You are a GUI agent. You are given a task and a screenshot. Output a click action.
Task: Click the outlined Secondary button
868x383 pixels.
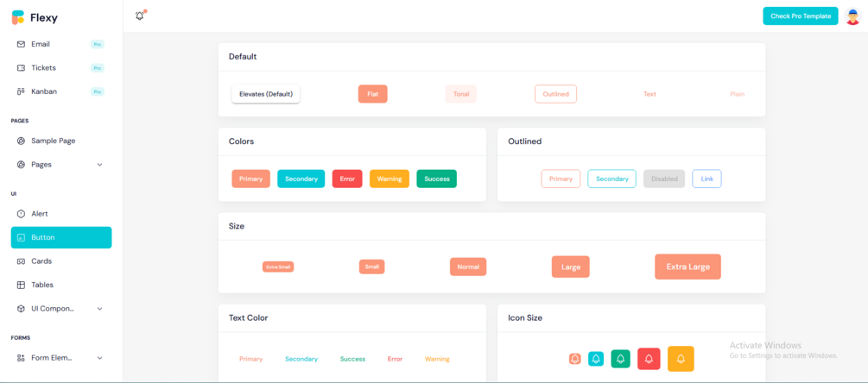611,179
